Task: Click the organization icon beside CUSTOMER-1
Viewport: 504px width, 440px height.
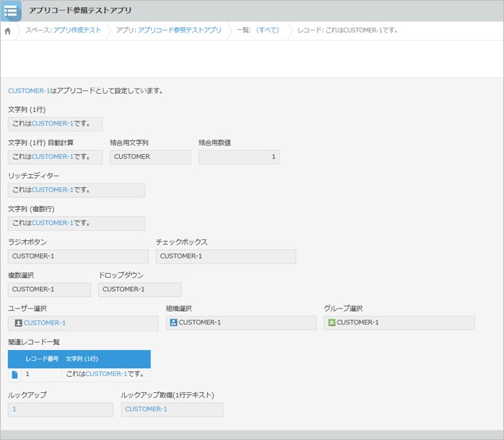Action: tap(174, 322)
